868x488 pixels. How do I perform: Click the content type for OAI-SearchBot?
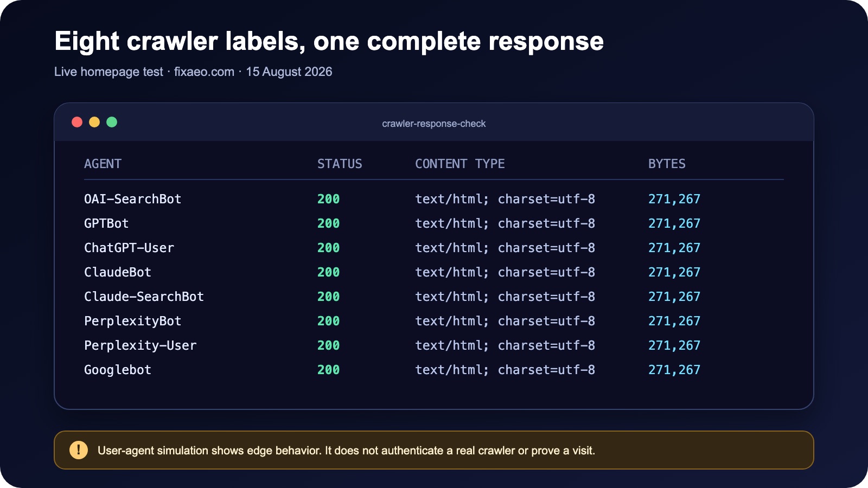click(505, 199)
